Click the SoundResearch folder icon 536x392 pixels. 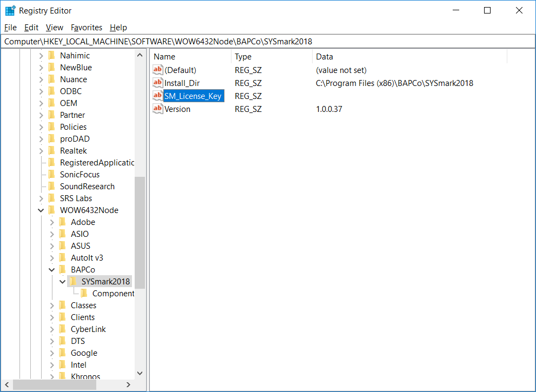pos(51,186)
